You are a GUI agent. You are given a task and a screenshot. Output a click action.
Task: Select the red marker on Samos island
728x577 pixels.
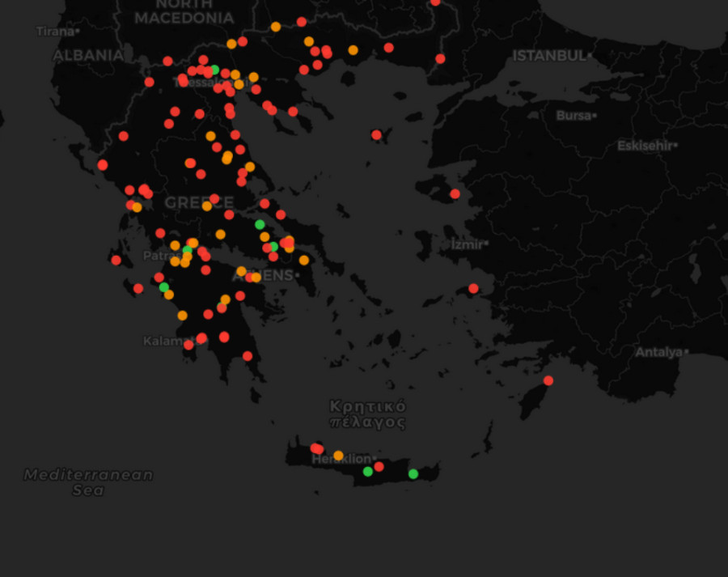click(x=473, y=288)
